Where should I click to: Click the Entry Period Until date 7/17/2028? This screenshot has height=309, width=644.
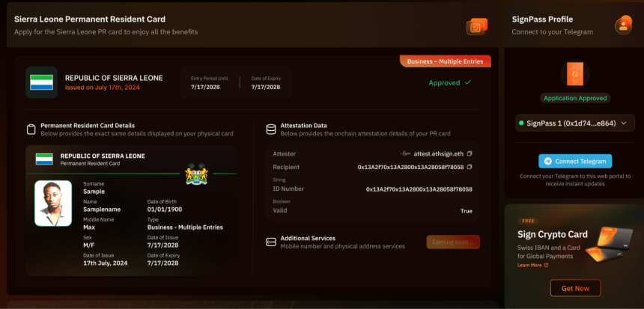pyautogui.click(x=205, y=87)
